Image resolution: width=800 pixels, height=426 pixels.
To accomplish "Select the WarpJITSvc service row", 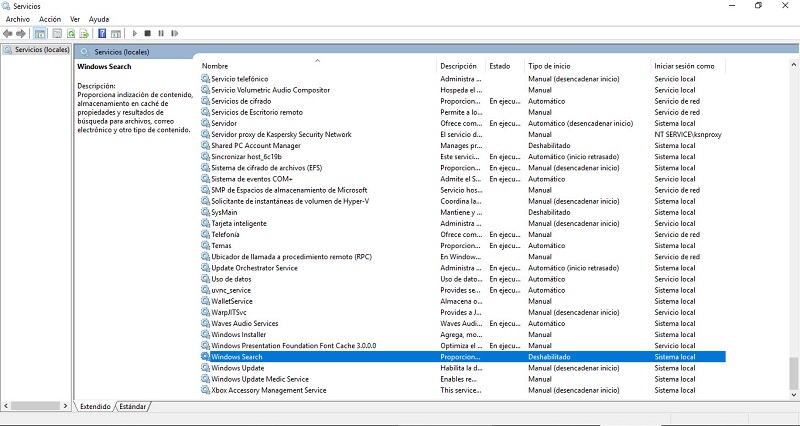I will (x=463, y=313).
